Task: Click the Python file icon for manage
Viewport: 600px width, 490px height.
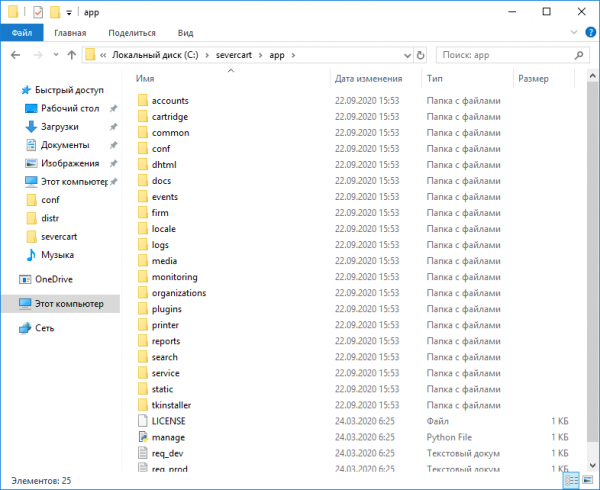Action: pyautogui.click(x=143, y=437)
